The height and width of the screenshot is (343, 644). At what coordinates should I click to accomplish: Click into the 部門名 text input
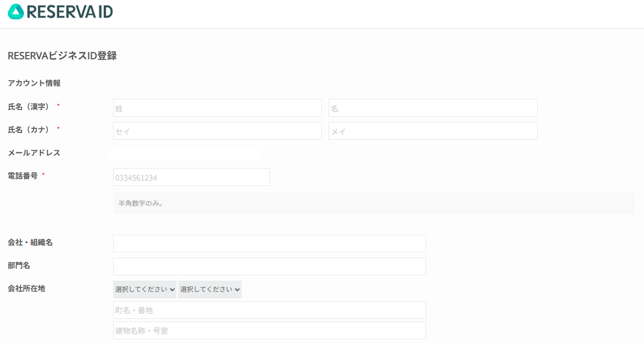[269, 267]
